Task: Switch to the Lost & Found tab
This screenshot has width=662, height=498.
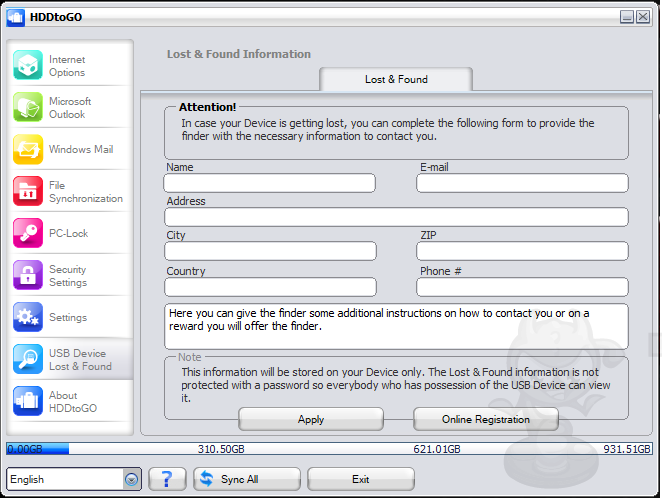Action: [x=396, y=79]
